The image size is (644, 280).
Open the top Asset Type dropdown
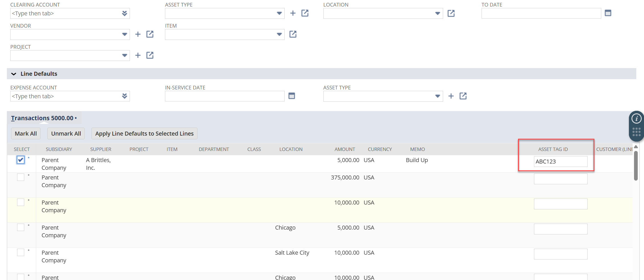[x=279, y=13]
